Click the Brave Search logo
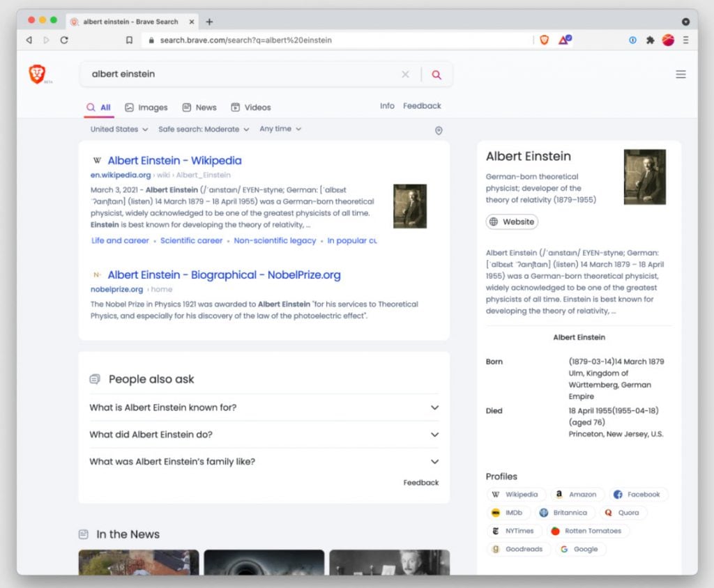Screen dimensions: 714x588 (x=38, y=74)
